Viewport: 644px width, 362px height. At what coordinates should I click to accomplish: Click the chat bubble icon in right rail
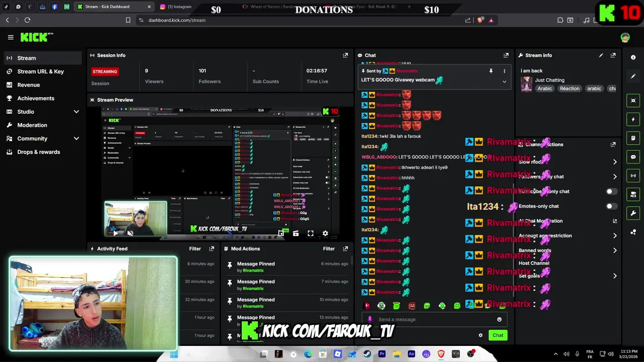[633, 157]
